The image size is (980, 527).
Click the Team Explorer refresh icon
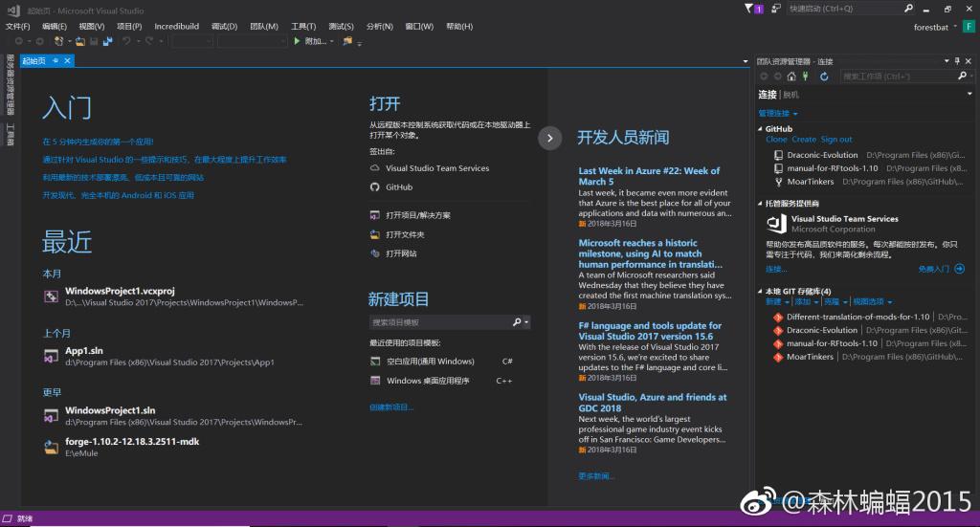click(x=824, y=77)
